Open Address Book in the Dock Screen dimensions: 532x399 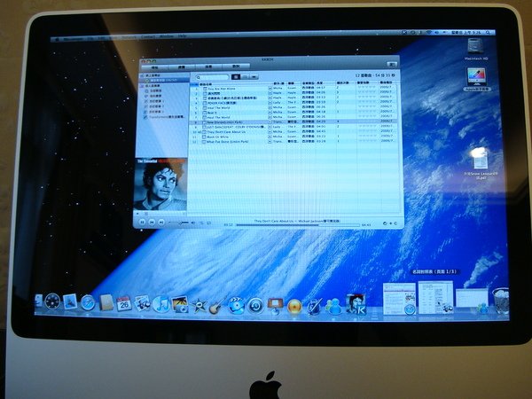click(x=106, y=302)
